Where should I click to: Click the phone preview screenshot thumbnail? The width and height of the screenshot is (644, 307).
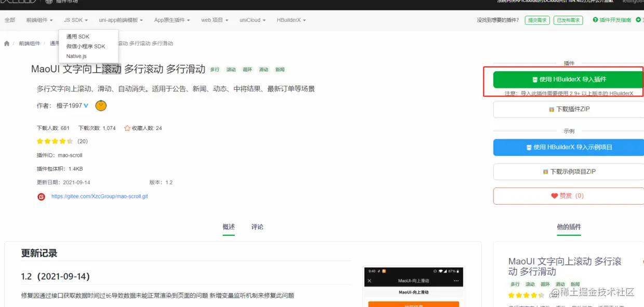click(x=413, y=287)
